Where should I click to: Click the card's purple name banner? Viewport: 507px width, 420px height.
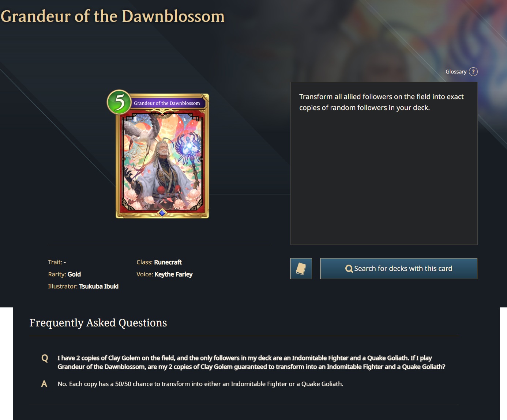[167, 103]
